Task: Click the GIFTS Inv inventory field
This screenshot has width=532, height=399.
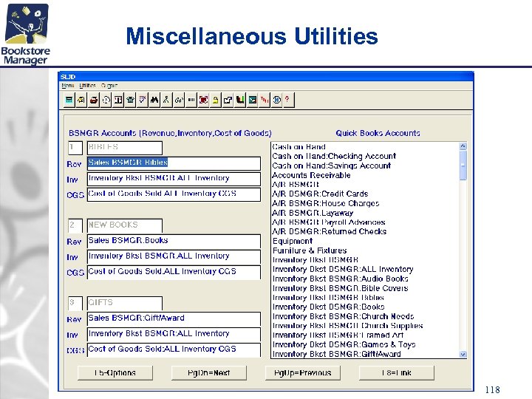Action: click(174, 335)
